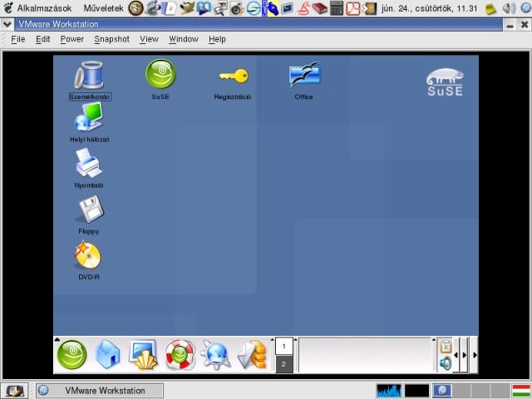Screen dimensions: 532x399
Task: Launch the Office desktop shortcut
Action: click(304, 76)
